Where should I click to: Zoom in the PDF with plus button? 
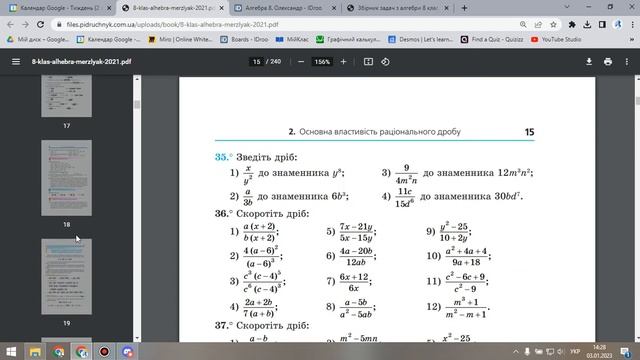point(343,62)
